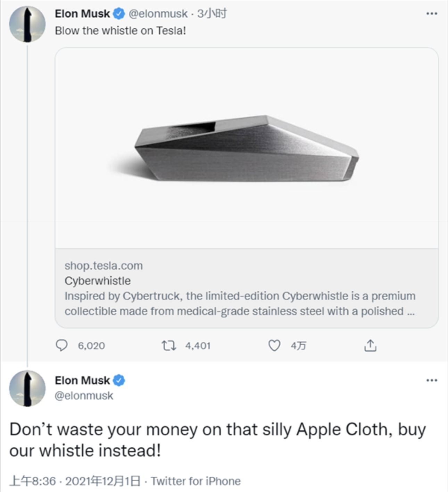Screen dimensions: 448x492
Task: Click the verified badge next to Elon Musk
Action: (118, 13)
